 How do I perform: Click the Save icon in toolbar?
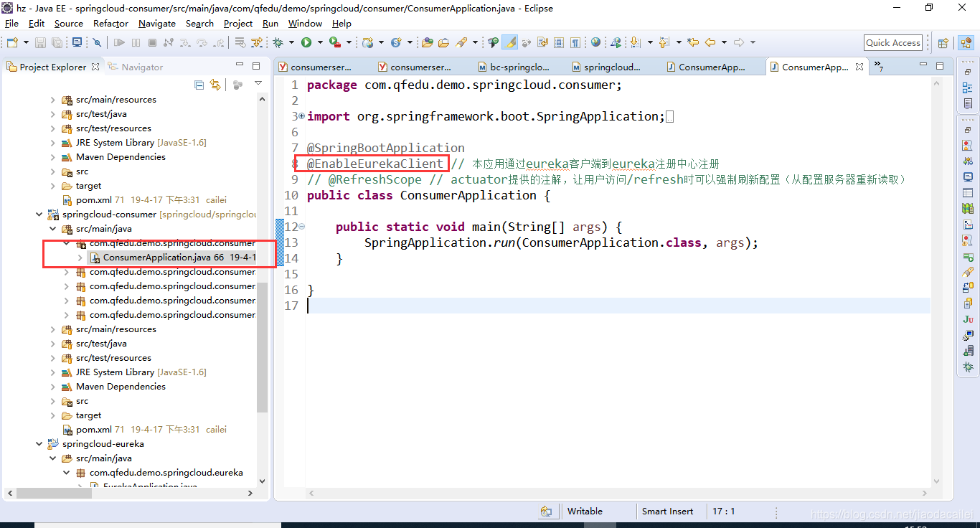[x=40, y=43]
